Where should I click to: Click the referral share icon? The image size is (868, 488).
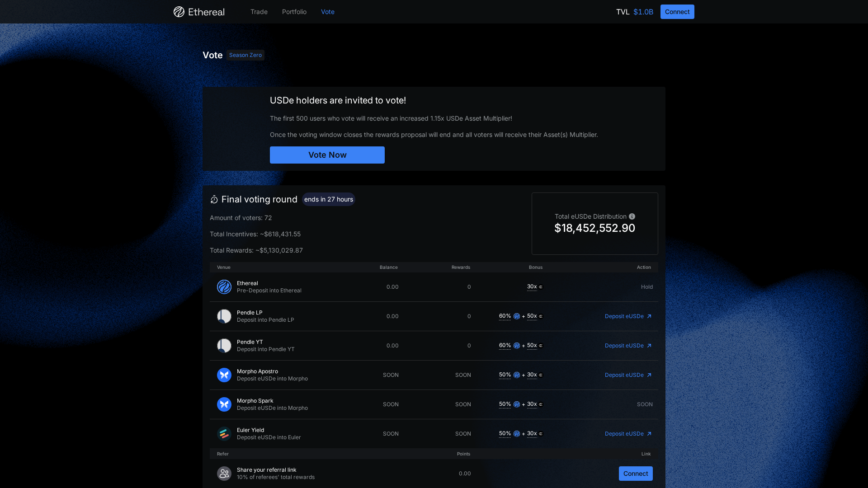click(224, 473)
